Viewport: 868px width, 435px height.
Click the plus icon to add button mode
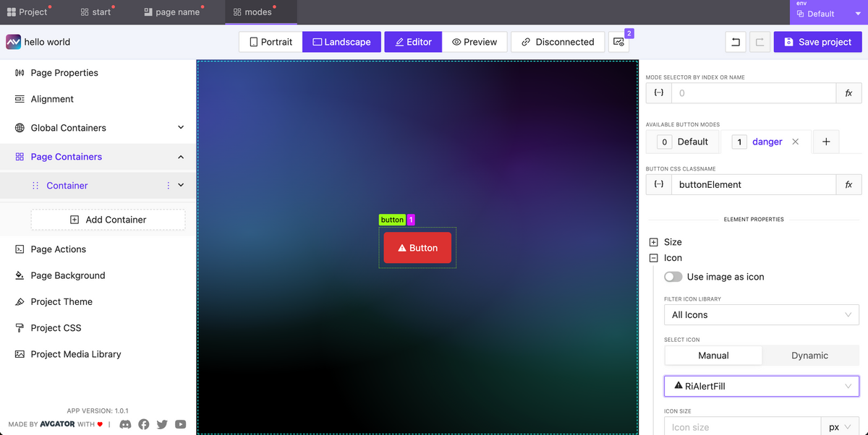(826, 142)
